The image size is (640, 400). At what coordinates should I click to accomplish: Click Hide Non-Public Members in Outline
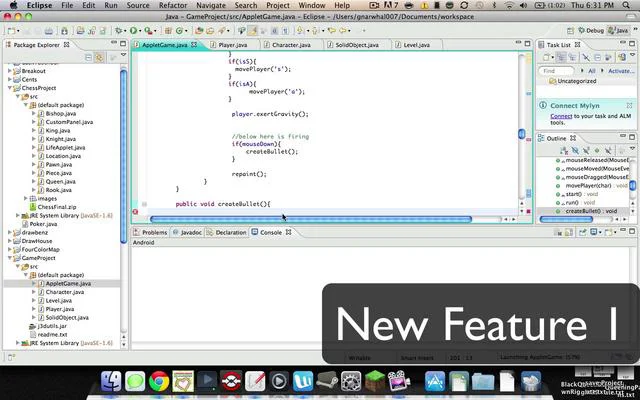point(597,151)
